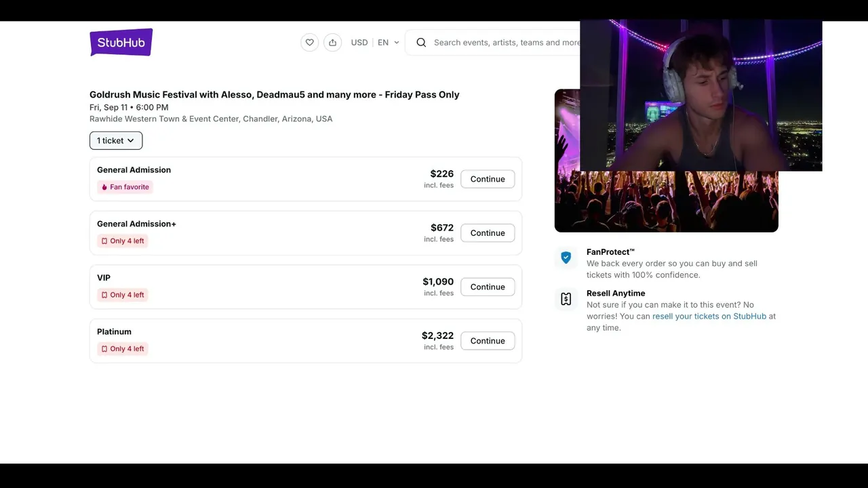Click the Resell Anytime heading
Screen dimensions: 868x488
pos(616,293)
